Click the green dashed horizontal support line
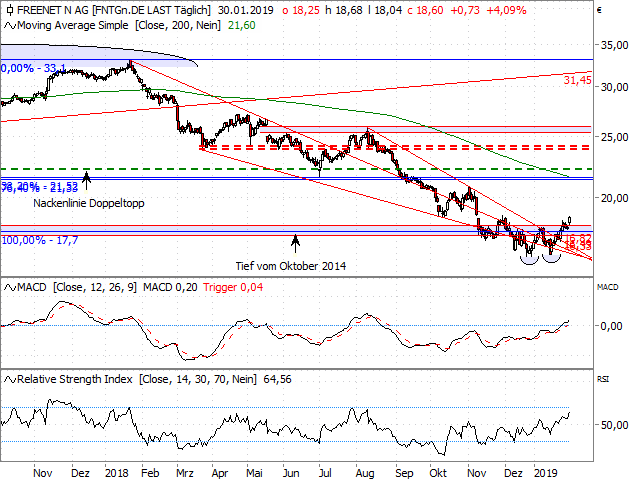640x480 pixels. click(x=300, y=169)
